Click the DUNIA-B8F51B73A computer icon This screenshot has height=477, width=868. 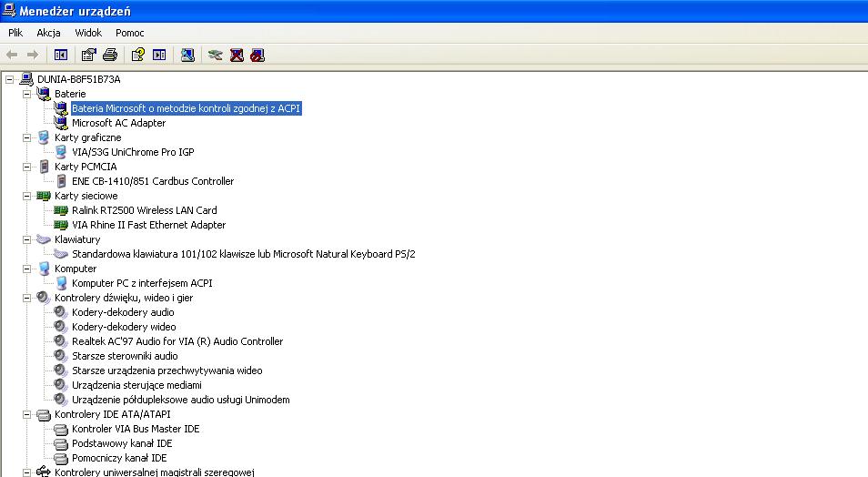[26, 78]
